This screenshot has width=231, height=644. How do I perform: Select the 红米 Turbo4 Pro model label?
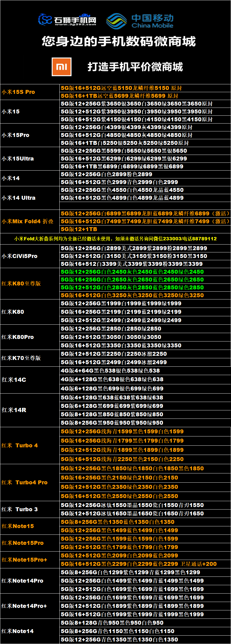pyautogui.click(x=25, y=482)
